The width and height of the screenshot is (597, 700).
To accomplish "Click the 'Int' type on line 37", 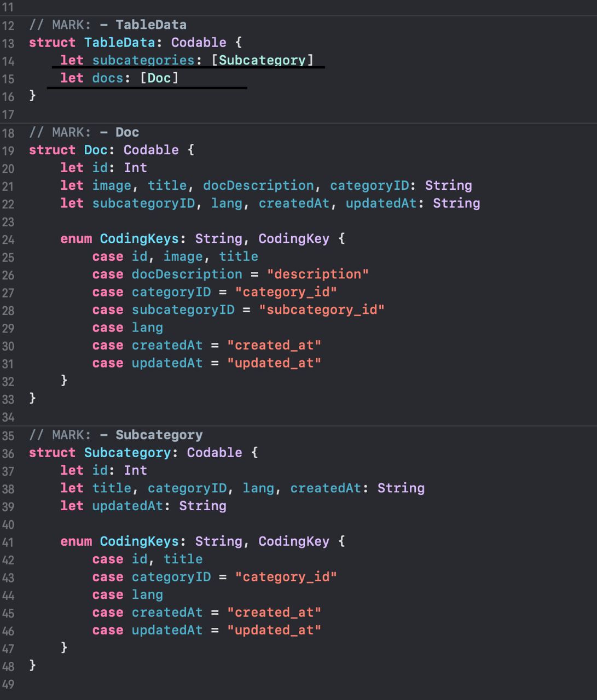I will pyautogui.click(x=136, y=470).
